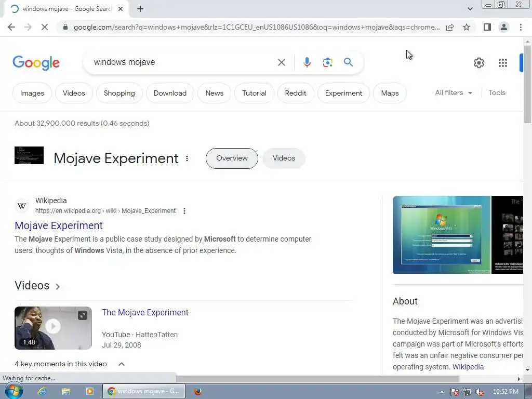Screen dimensions: 532x399
Task: Go to the Google homepage logo
Action: pos(36,63)
